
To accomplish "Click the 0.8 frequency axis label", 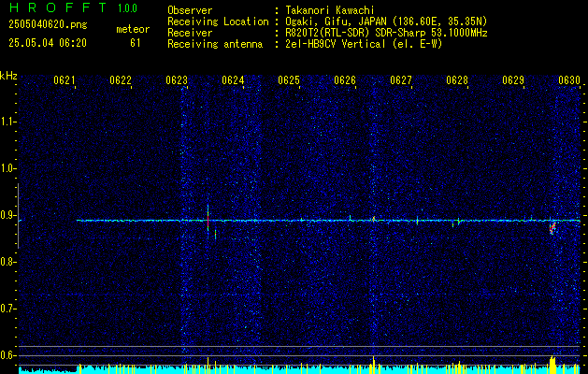I will 7,262.
